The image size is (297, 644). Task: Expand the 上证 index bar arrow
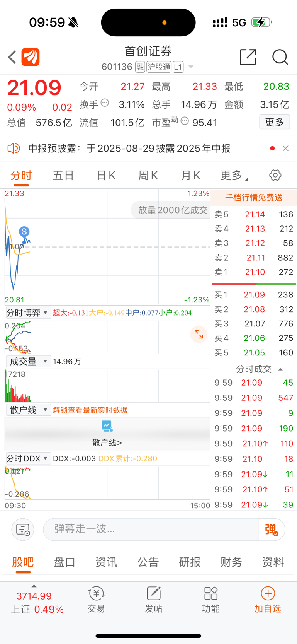34,586
